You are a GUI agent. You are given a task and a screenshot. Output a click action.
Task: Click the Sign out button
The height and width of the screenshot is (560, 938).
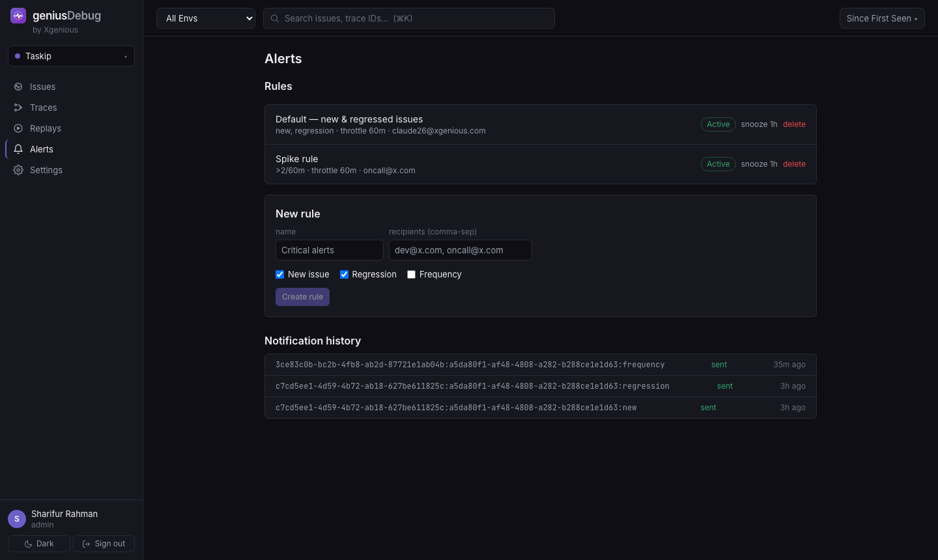(104, 544)
